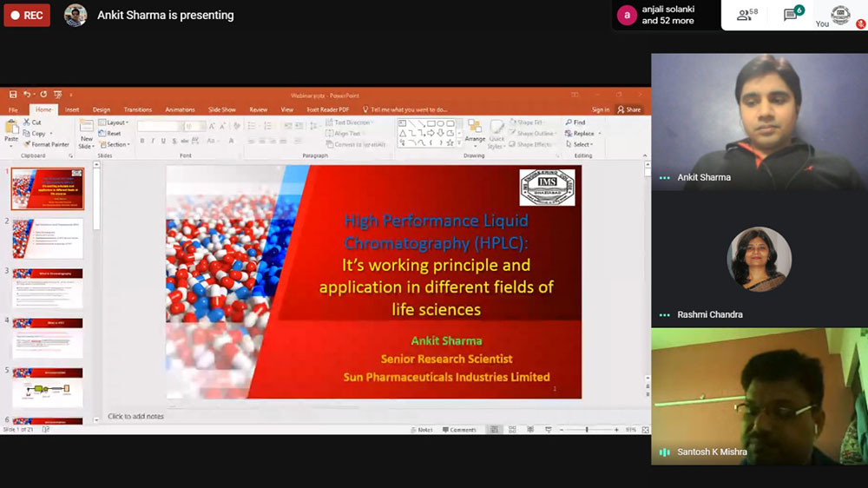Click the New Slide icon
The height and width of the screenshot is (488, 868).
point(87,132)
